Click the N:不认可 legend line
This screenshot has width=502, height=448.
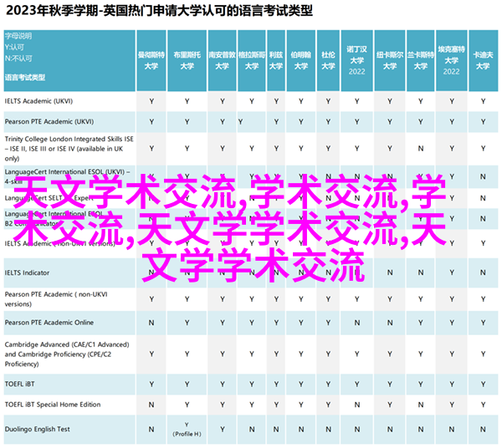tap(18, 59)
